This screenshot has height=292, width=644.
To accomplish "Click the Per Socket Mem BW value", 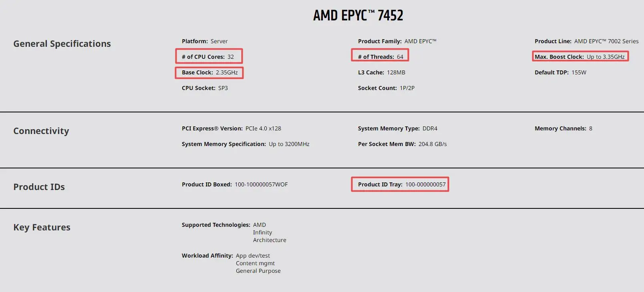I will coord(432,144).
